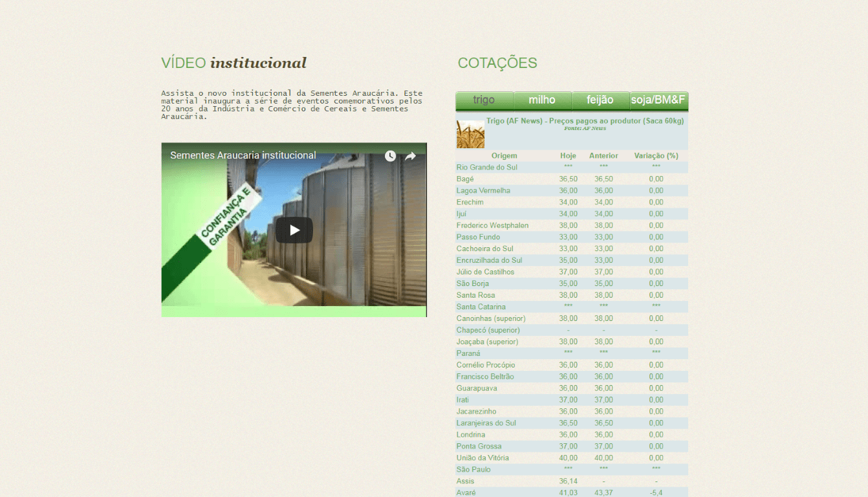This screenshot has width=868, height=497.
Task: Click the Assis Hoje value 36,14
Action: pyautogui.click(x=568, y=482)
